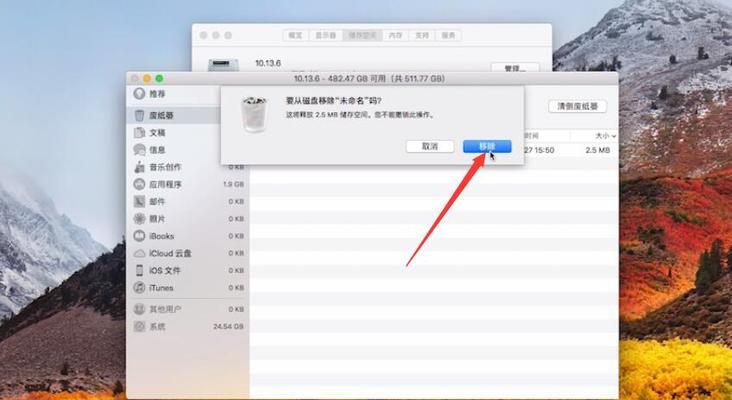Select the iOS 文件 phone icon
The image size is (732, 400).
point(139,271)
